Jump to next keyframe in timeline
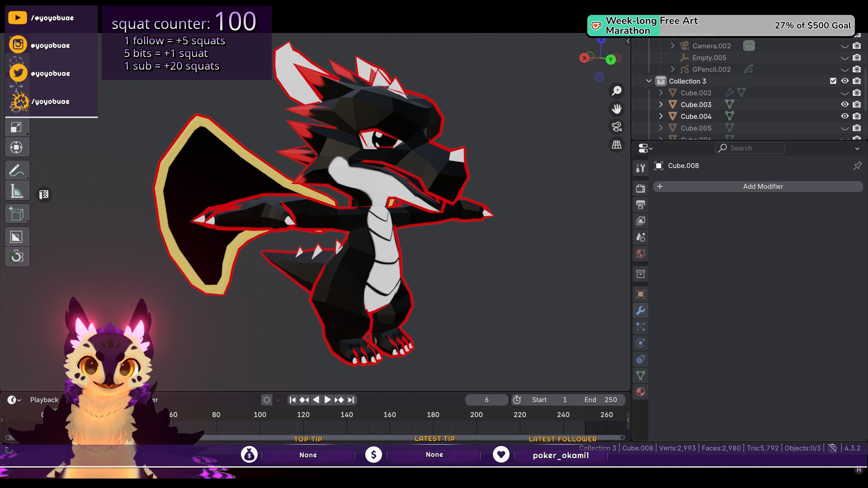 click(339, 400)
